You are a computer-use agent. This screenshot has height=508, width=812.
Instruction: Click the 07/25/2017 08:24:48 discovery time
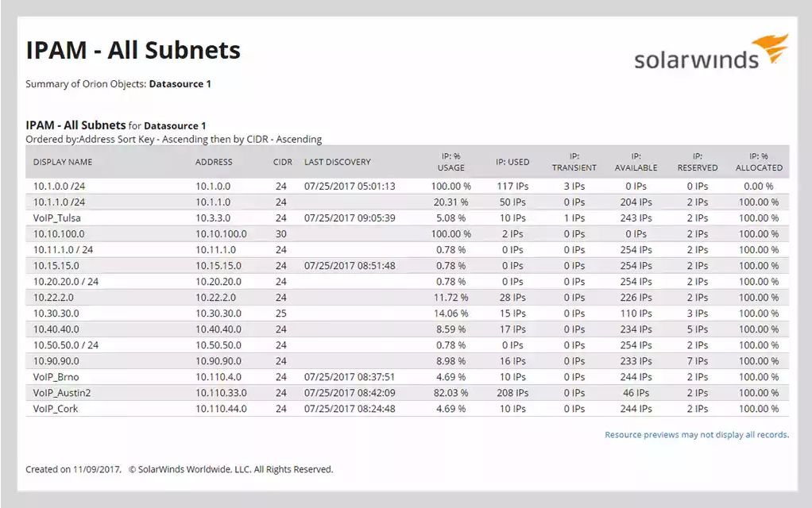click(350, 409)
